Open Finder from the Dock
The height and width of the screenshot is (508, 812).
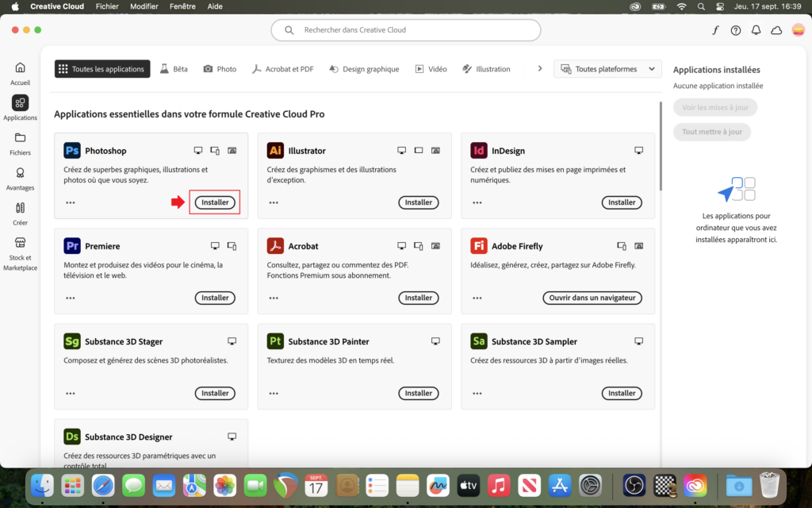(x=42, y=486)
